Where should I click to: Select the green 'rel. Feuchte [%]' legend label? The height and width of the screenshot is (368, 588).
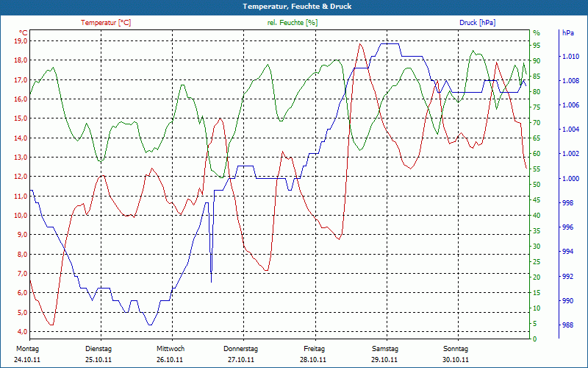(292, 23)
